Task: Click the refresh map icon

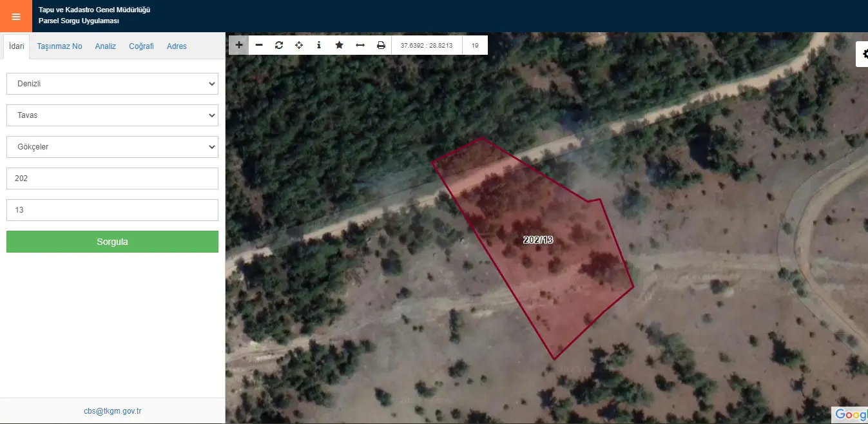Action: pyautogui.click(x=279, y=45)
